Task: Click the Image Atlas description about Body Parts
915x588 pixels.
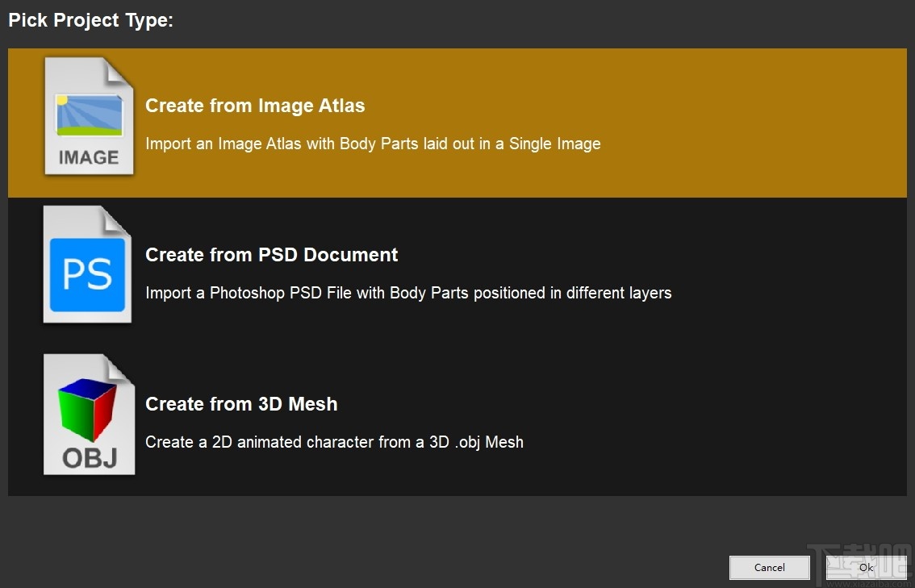Action: pyautogui.click(x=373, y=144)
